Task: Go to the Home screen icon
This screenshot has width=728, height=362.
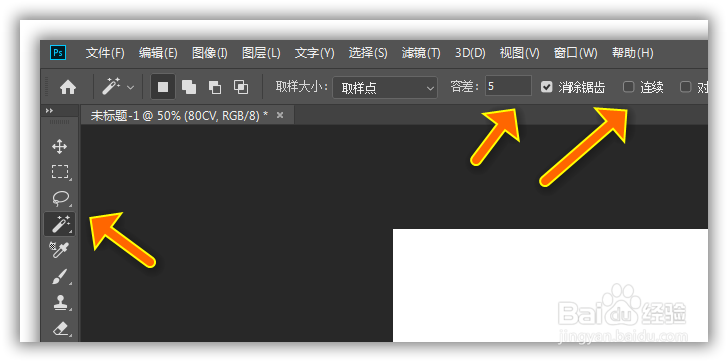Action: 68,87
